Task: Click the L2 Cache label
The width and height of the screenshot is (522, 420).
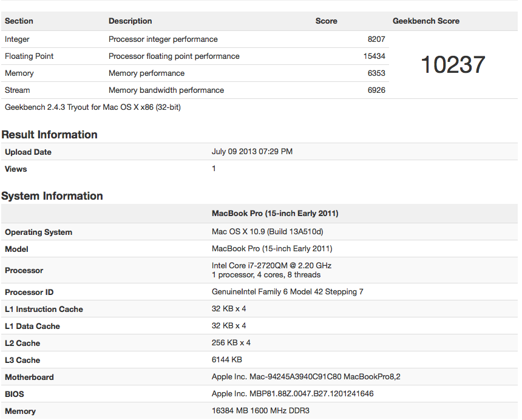Action: [22, 343]
